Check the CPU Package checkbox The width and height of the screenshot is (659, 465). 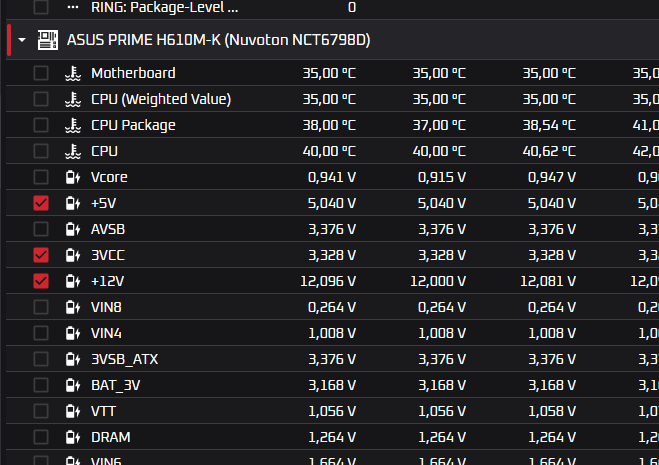pos(41,125)
